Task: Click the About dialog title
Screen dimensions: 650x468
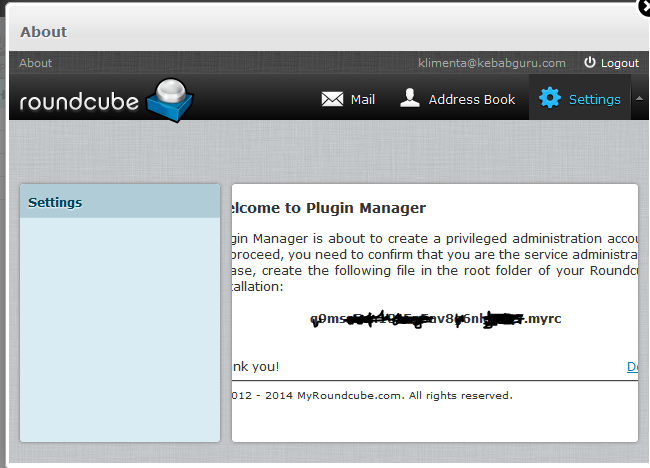Action: (44, 32)
